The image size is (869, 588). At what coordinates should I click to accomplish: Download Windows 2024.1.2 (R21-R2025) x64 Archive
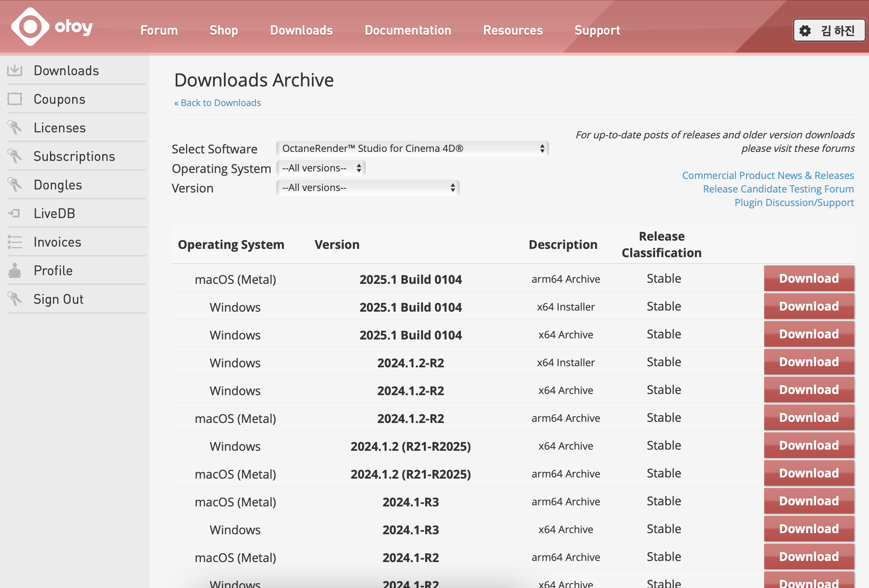click(809, 445)
